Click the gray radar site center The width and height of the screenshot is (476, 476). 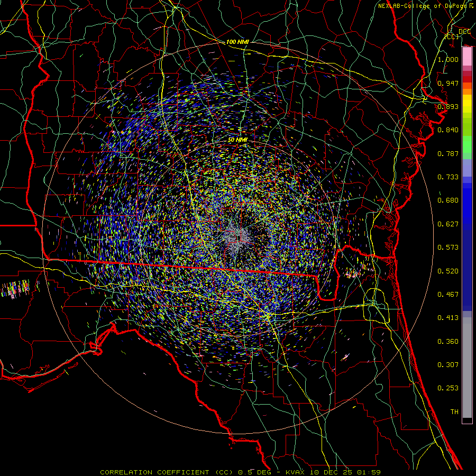[x=237, y=237]
